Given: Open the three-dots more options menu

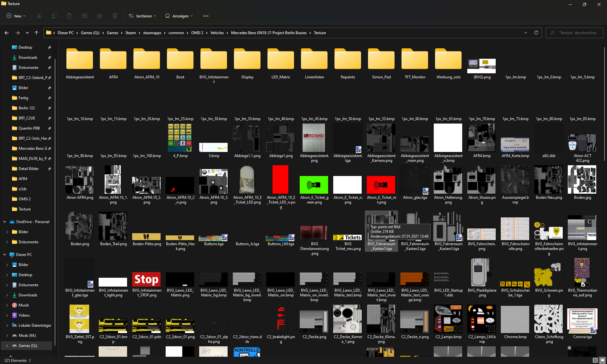Looking at the screenshot, I should click(206, 16).
